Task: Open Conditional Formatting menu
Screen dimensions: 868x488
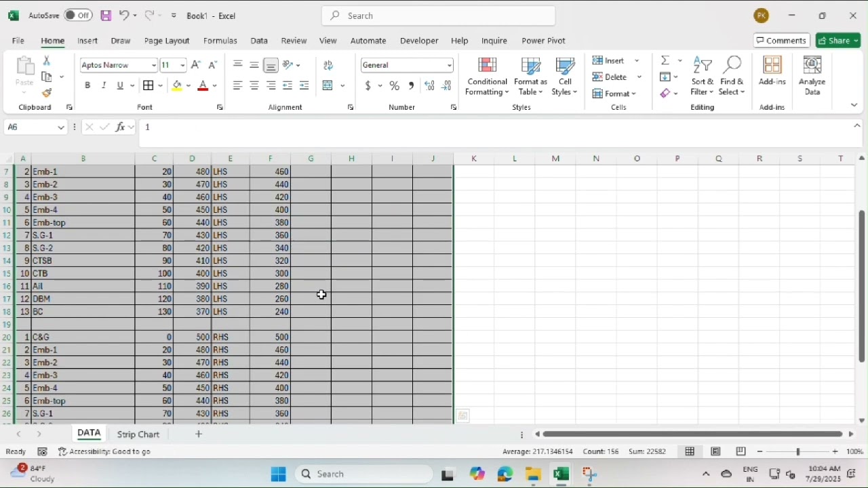Action: pos(487,76)
